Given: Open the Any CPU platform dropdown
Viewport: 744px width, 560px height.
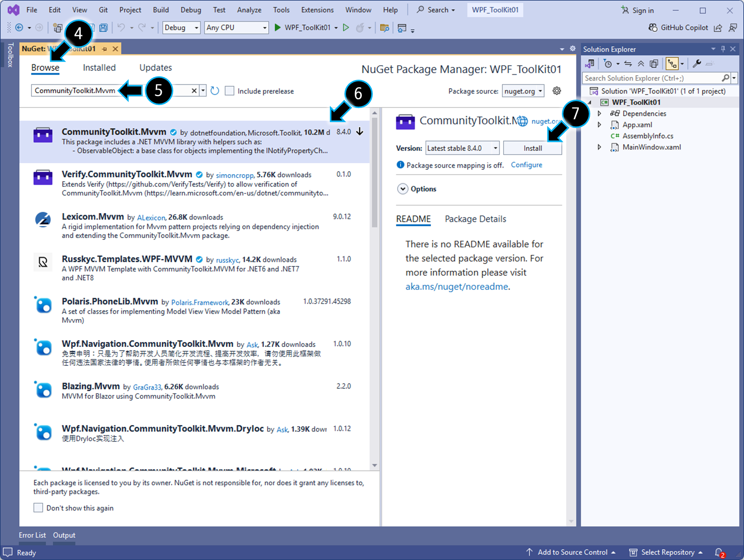Looking at the screenshot, I should pos(236,28).
